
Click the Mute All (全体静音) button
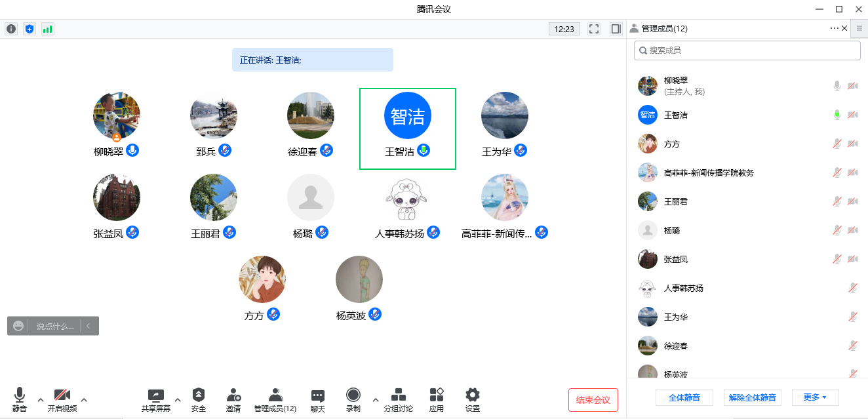click(684, 397)
